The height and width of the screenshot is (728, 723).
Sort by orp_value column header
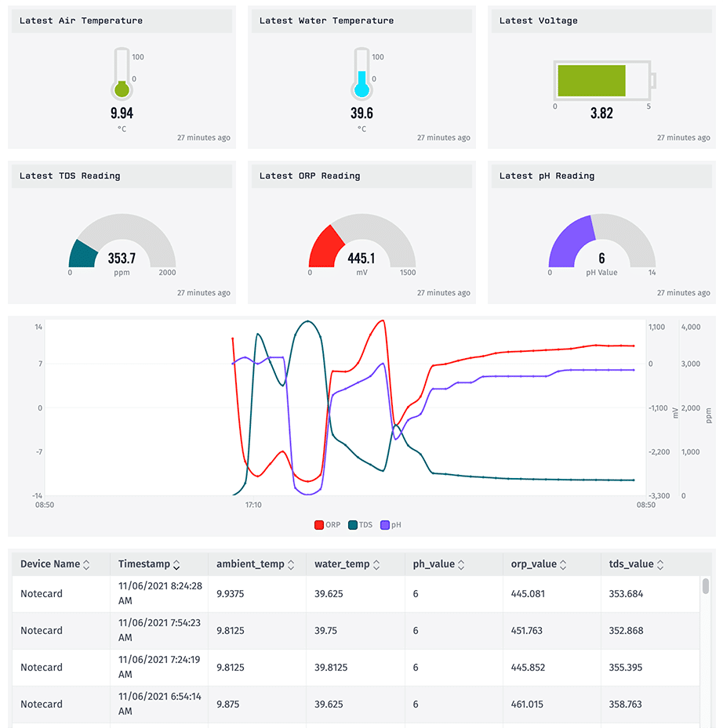[540, 564]
